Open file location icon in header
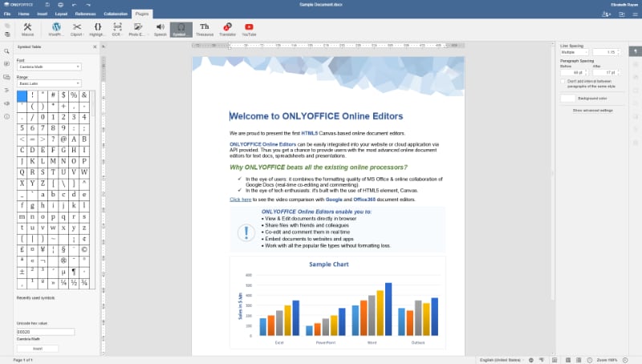 pos(621,14)
